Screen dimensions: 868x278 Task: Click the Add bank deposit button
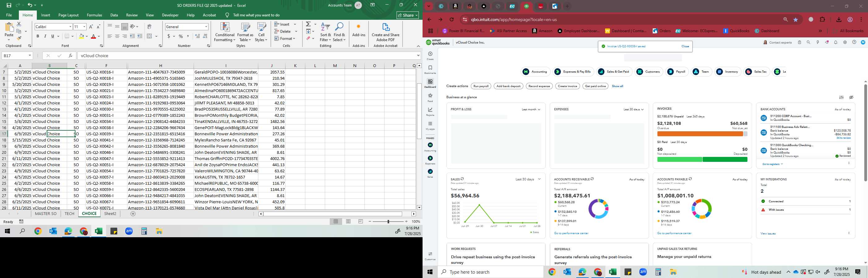point(509,86)
